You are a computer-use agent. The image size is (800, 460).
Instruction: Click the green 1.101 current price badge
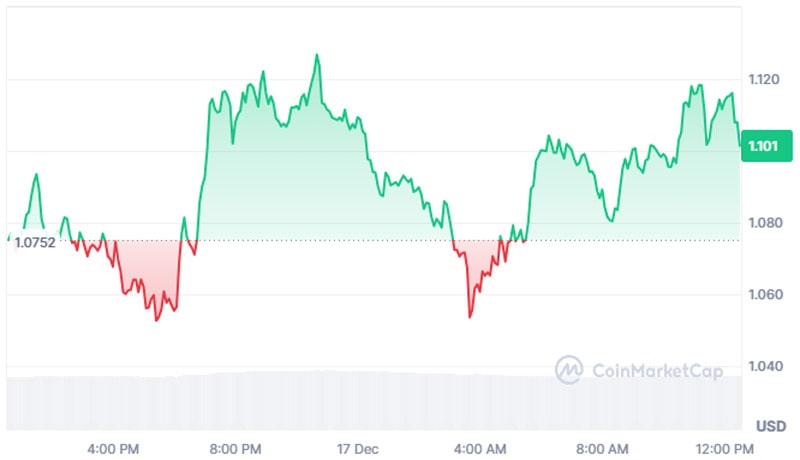[x=763, y=146]
